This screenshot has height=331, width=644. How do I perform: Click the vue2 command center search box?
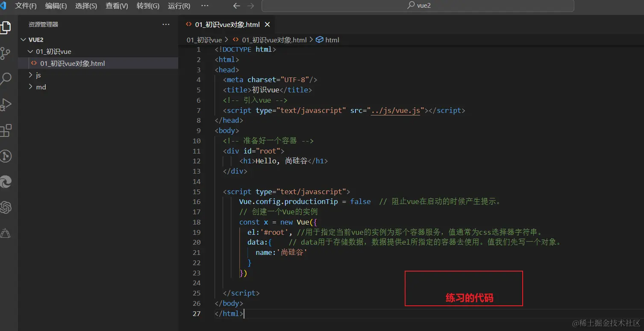click(x=418, y=6)
